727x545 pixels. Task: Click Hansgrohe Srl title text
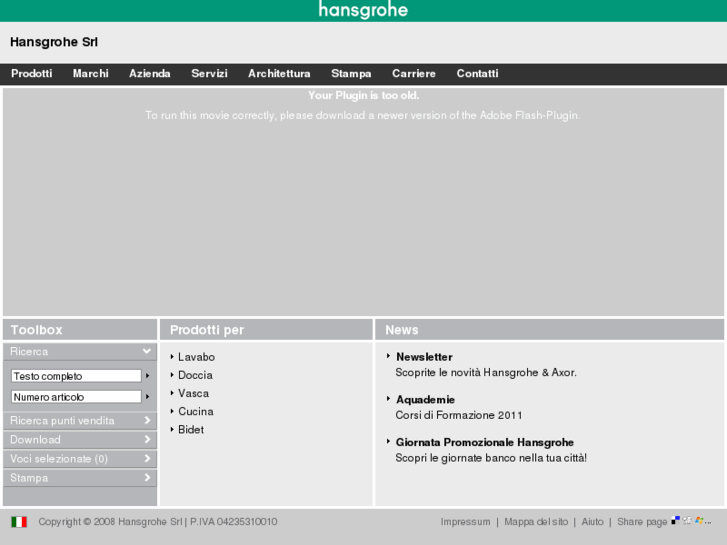pos(54,42)
